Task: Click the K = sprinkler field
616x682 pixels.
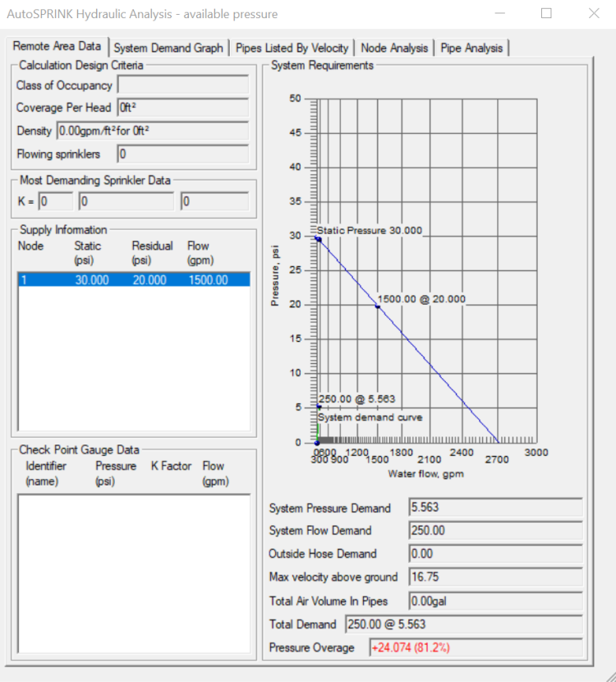Action: [x=56, y=201]
